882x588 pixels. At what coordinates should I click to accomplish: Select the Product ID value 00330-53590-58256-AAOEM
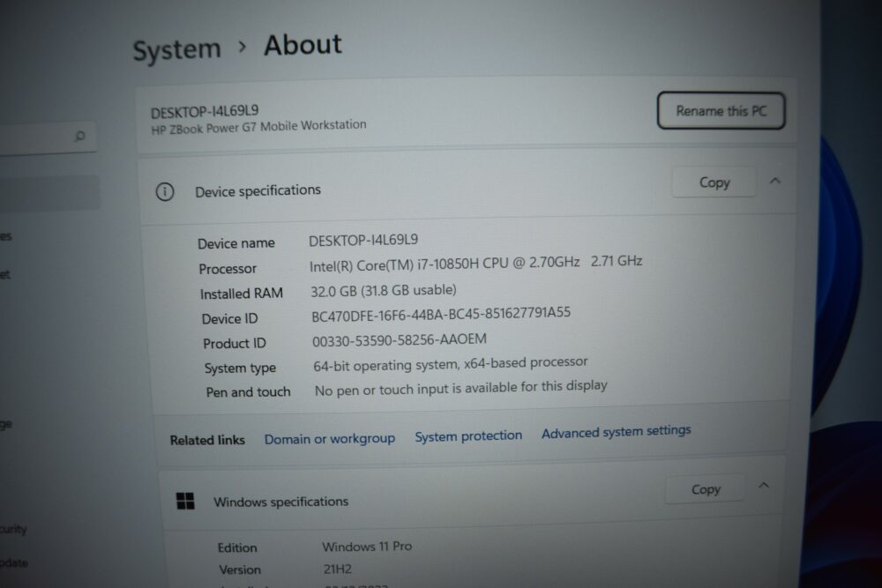click(400, 340)
